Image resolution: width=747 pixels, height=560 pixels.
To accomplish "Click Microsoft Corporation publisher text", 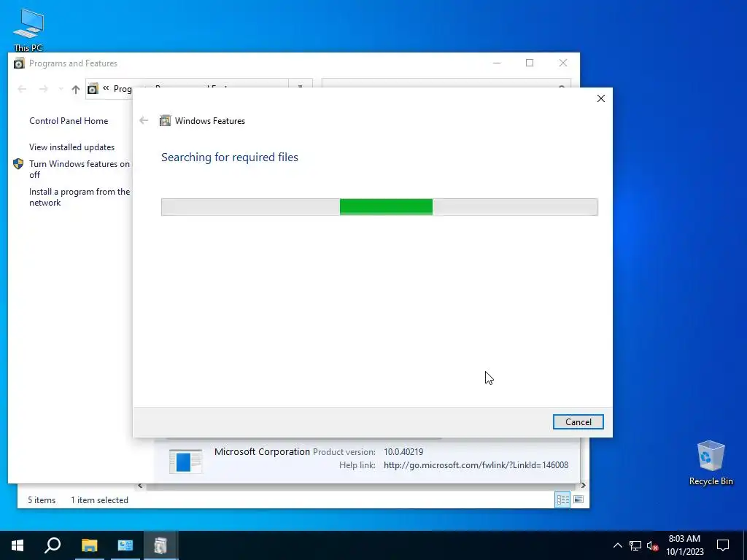I will click(x=262, y=451).
